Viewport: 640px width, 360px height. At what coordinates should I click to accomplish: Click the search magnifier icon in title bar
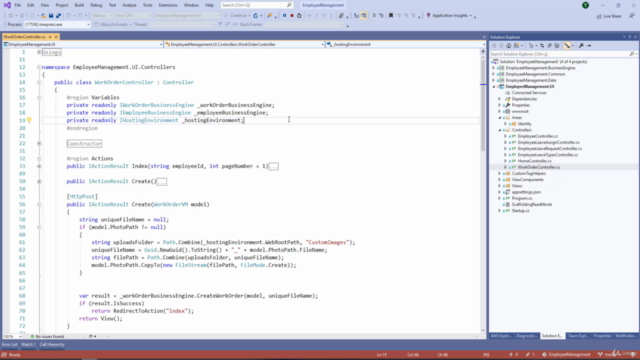click(289, 5)
